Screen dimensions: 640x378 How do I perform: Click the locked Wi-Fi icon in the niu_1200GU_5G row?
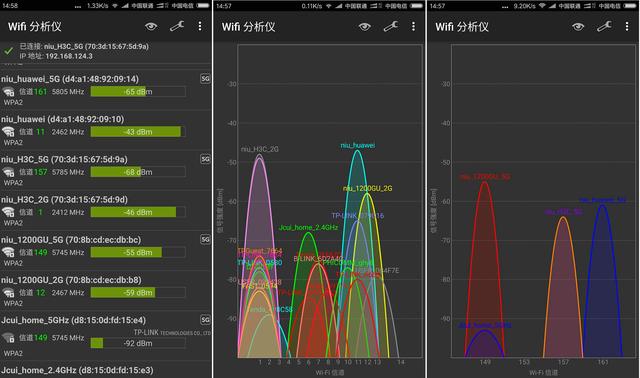(x=9, y=253)
